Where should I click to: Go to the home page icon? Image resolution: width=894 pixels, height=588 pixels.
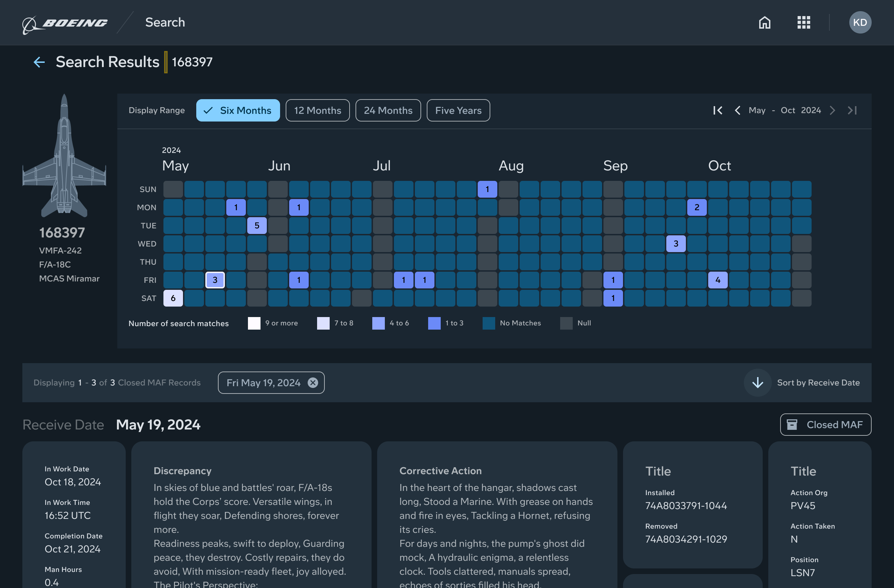pyautogui.click(x=764, y=23)
